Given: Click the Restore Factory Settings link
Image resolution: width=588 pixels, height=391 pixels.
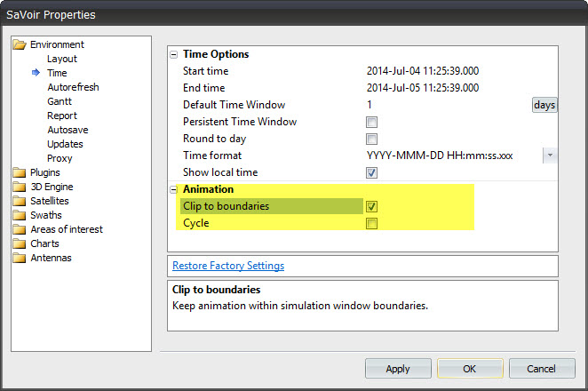Looking at the screenshot, I should (x=228, y=266).
